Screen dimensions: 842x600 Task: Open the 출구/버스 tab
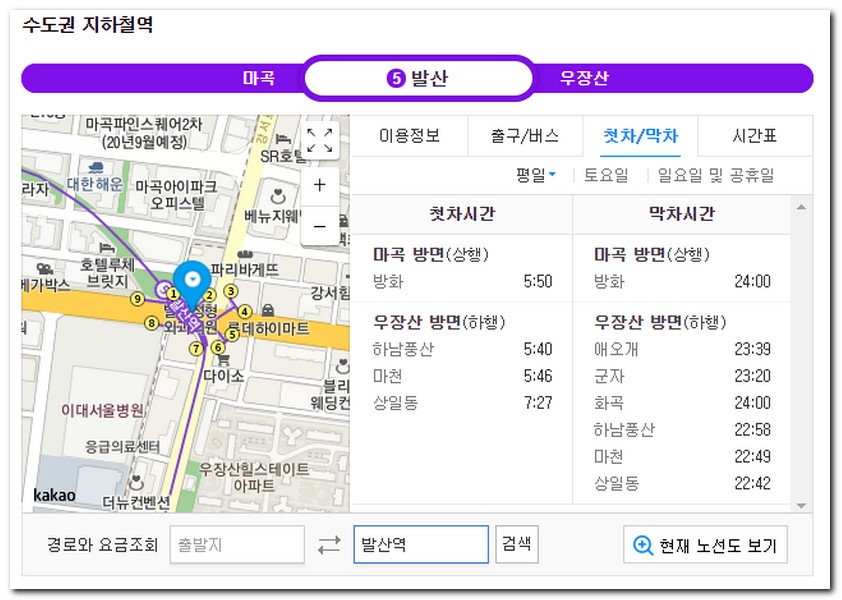[x=525, y=137]
